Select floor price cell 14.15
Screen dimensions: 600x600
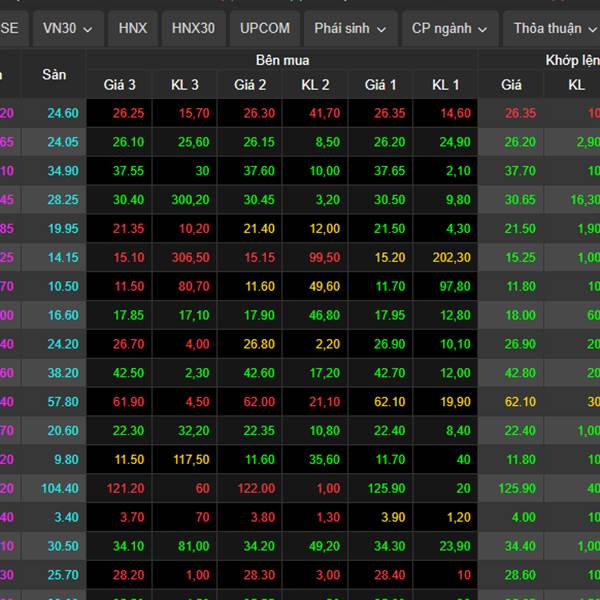click(x=63, y=258)
